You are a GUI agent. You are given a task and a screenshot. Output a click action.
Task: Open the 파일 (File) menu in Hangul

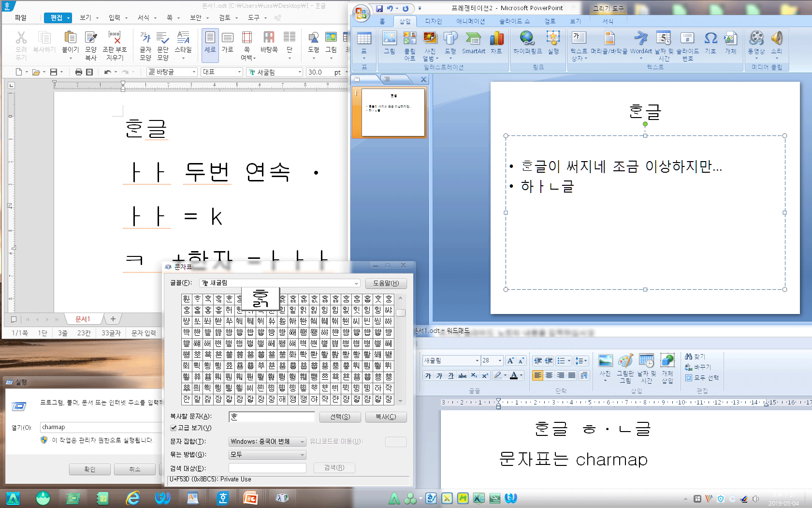pos(21,17)
